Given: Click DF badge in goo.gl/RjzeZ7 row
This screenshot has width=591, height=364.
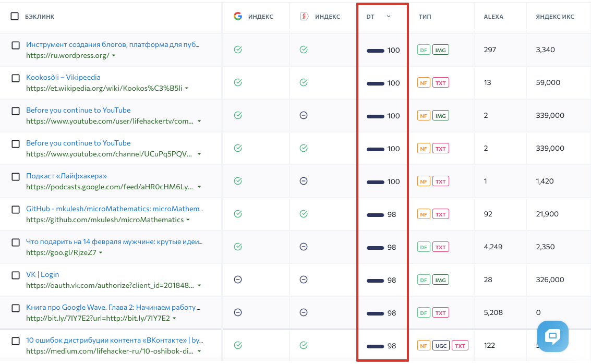Looking at the screenshot, I should tap(424, 247).
